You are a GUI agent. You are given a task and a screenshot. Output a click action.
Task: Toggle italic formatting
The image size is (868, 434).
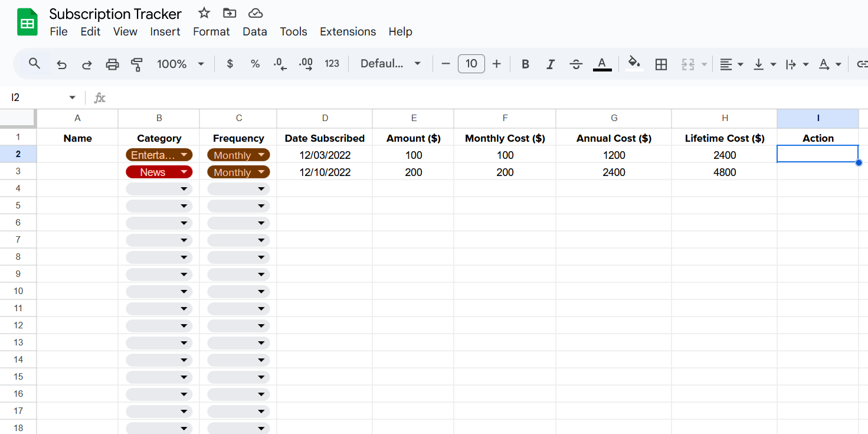[x=550, y=64]
